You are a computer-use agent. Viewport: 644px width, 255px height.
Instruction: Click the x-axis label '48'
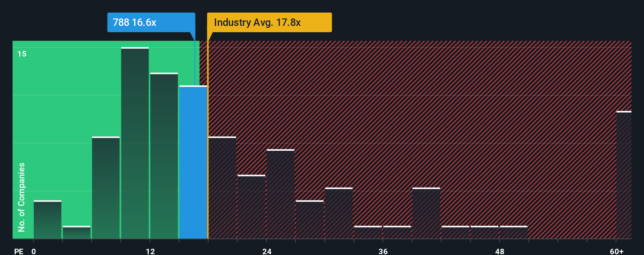[500, 251]
